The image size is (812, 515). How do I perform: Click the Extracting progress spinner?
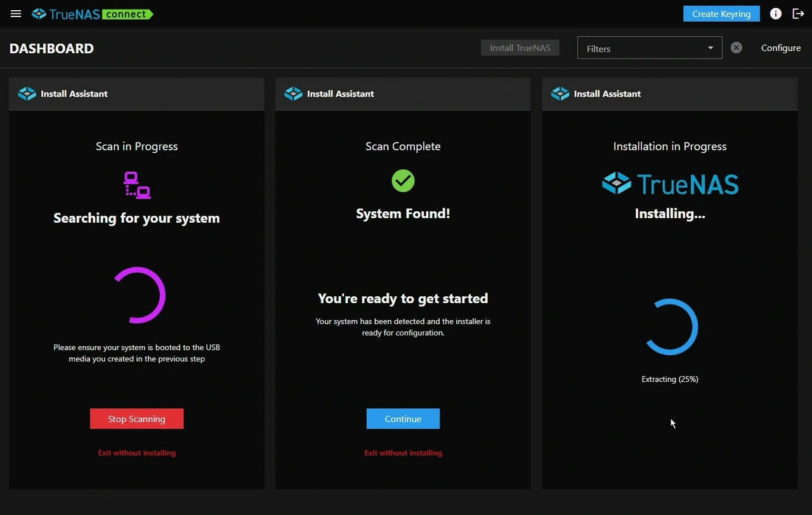(x=670, y=327)
